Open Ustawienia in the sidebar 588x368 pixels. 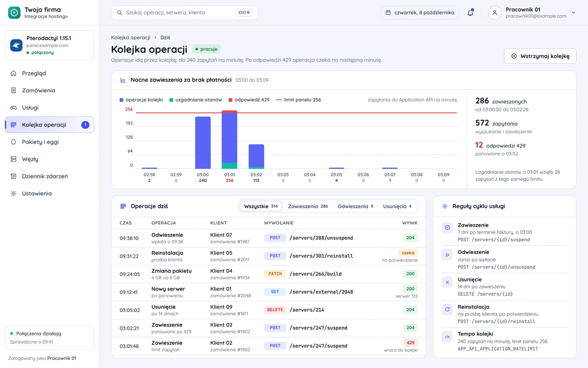coord(50,194)
